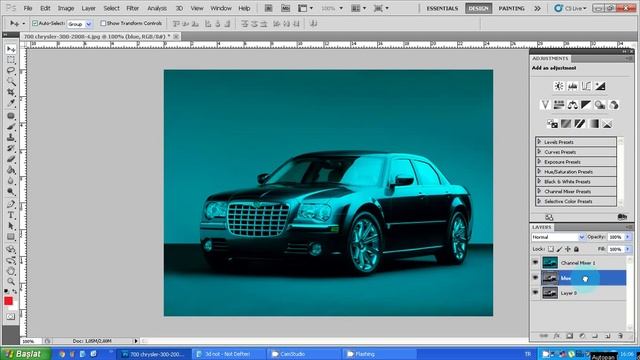Switch to the Essentials workspace
Viewport: 640px width, 360px height.
442,8
